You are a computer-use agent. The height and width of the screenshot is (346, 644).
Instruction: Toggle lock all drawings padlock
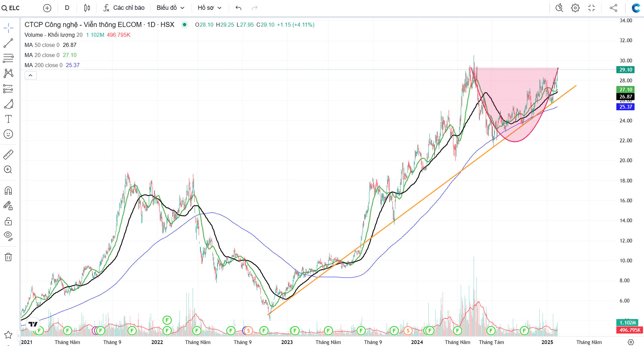8,221
